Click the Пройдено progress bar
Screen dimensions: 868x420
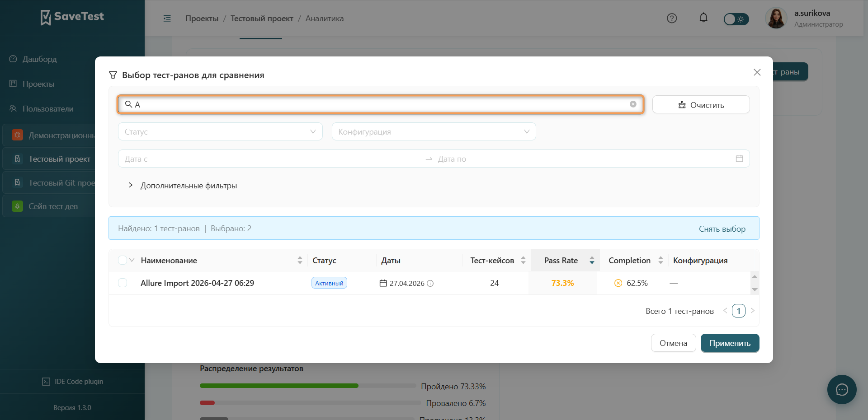307,386
